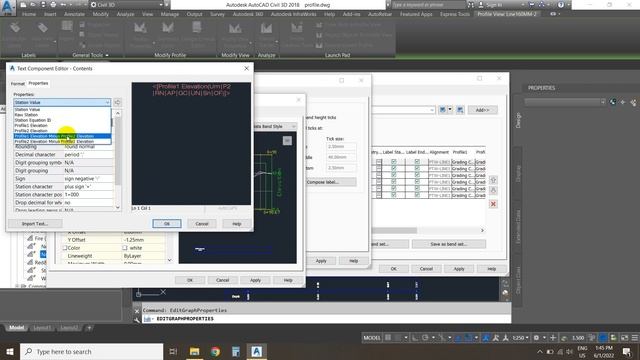Uncheck Label End in first band row
This screenshot has width=640, height=360.
click(417, 162)
